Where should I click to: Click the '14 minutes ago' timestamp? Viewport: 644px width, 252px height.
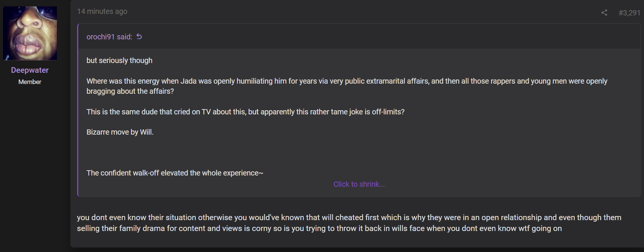102,11
